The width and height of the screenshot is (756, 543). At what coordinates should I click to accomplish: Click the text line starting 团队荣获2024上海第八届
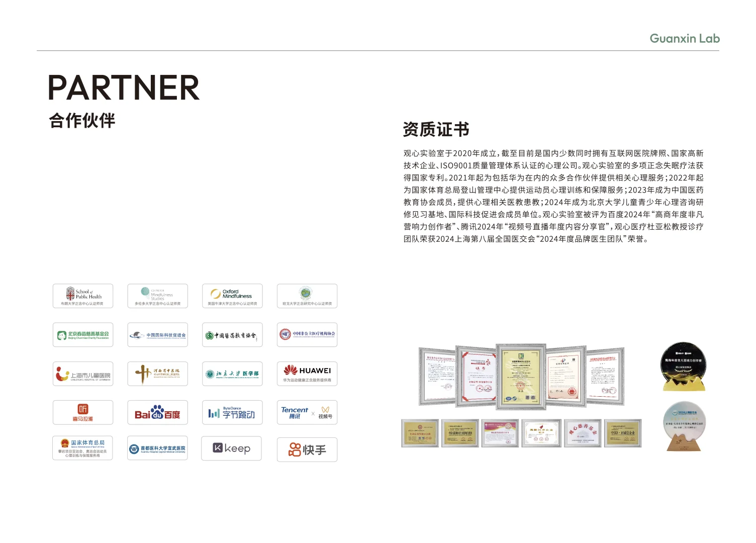tap(526, 239)
